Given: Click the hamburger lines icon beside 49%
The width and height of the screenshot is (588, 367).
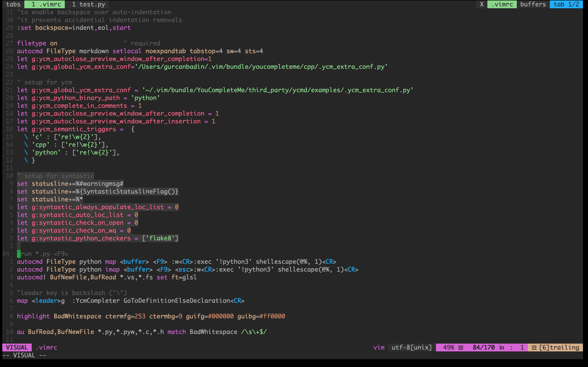Looking at the screenshot, I should click(x=461, y=347).
